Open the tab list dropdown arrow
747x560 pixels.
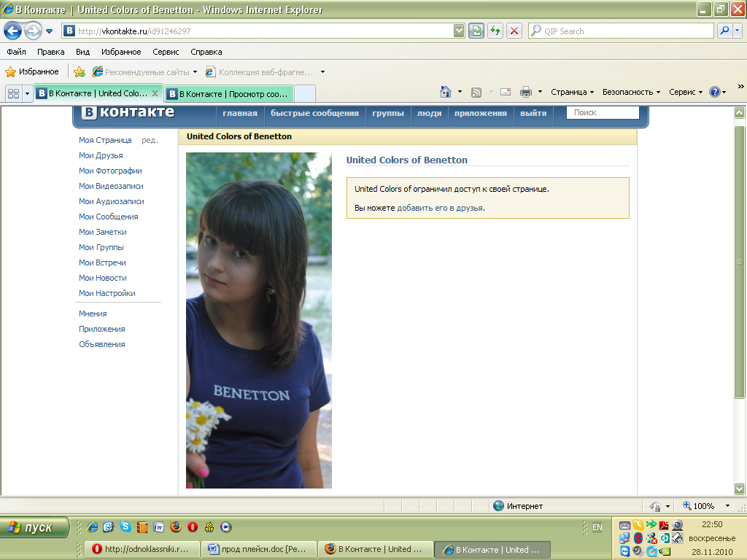[27, 93]
